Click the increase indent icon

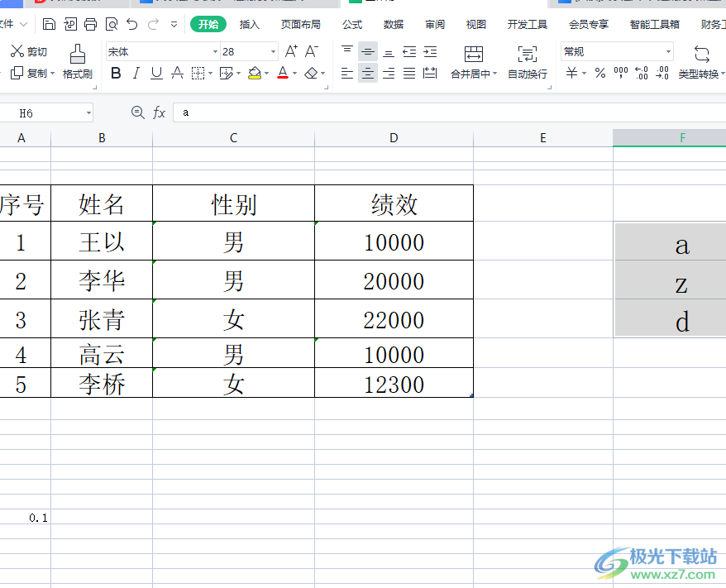(430, 51)
